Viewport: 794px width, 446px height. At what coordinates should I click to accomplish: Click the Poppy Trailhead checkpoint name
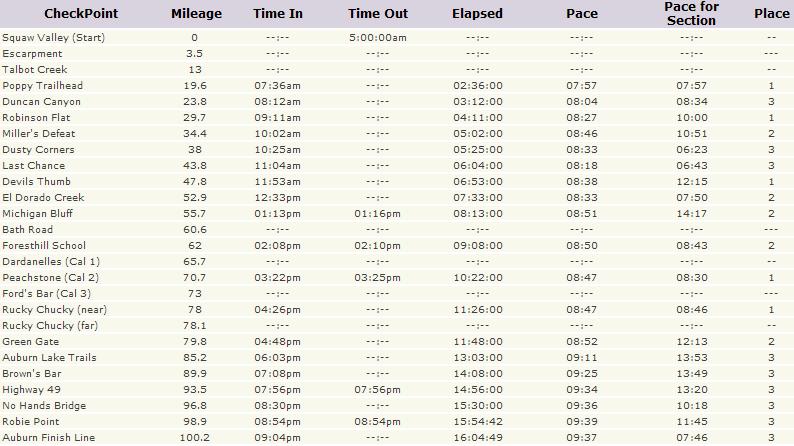pyautogui.click(x=42, y=86)
